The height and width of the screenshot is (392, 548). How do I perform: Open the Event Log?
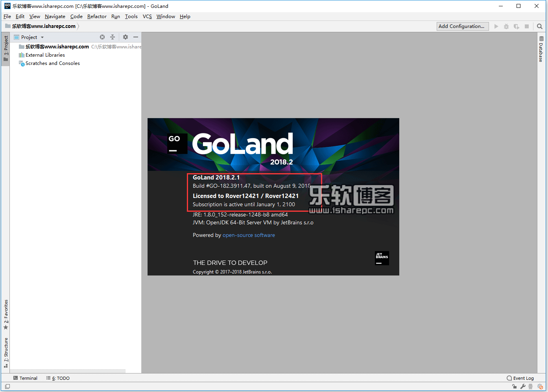(x=520, y=378)
